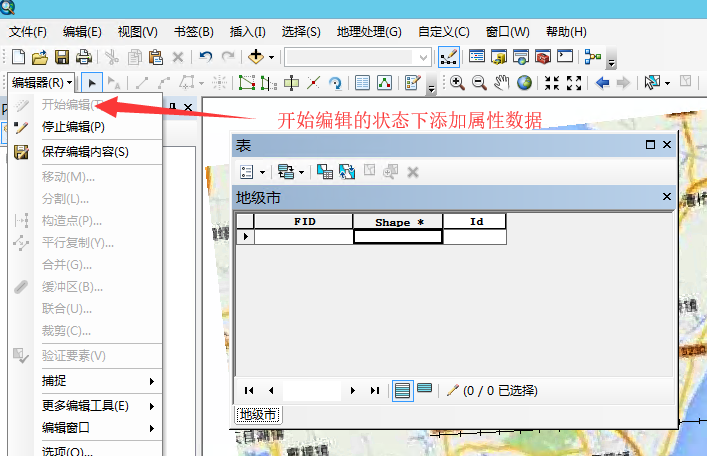Toggle Show selected records view button
Viewport: 707px width, 456px height.
(x=425, y=389)
